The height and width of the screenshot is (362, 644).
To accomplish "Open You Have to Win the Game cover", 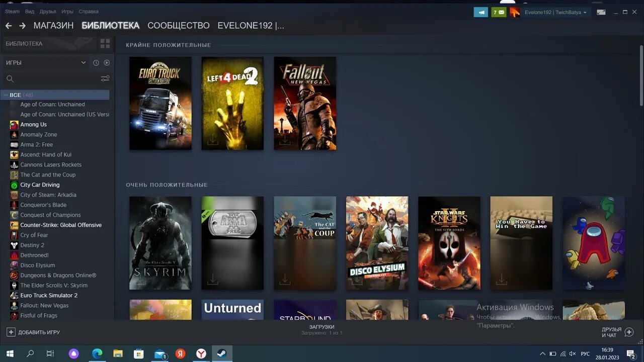I will pyautogui.click(x=521, y=243).
